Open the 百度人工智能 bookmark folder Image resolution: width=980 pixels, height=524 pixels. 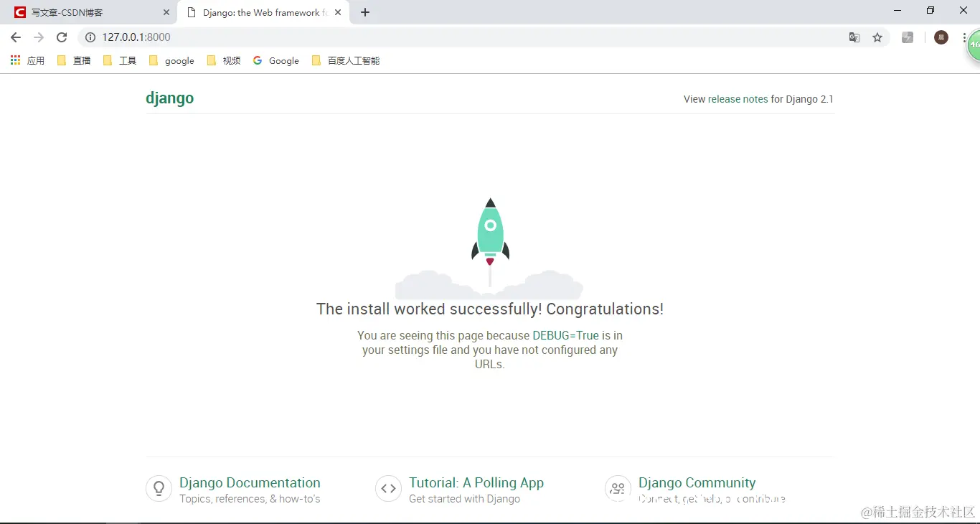[346, 60]
